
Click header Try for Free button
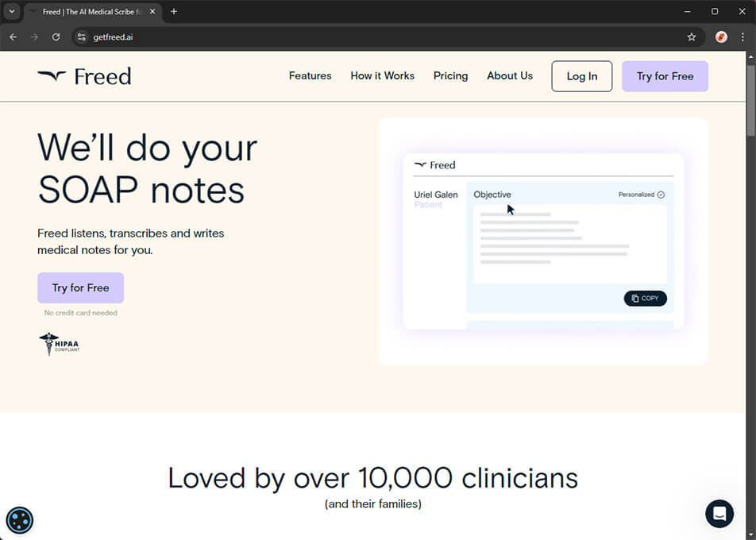tap(665, 76)
